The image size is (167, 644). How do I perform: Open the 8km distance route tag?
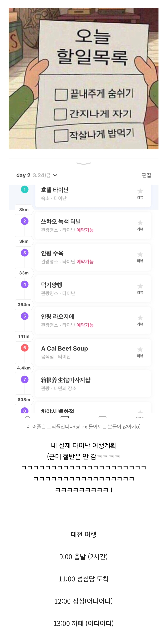(24, 209)
